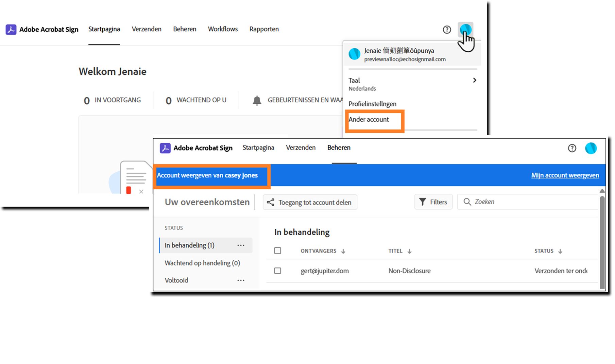Select In behandeling (1) status filter
This screenshot has width=615, height=364.
click(206, 245)
